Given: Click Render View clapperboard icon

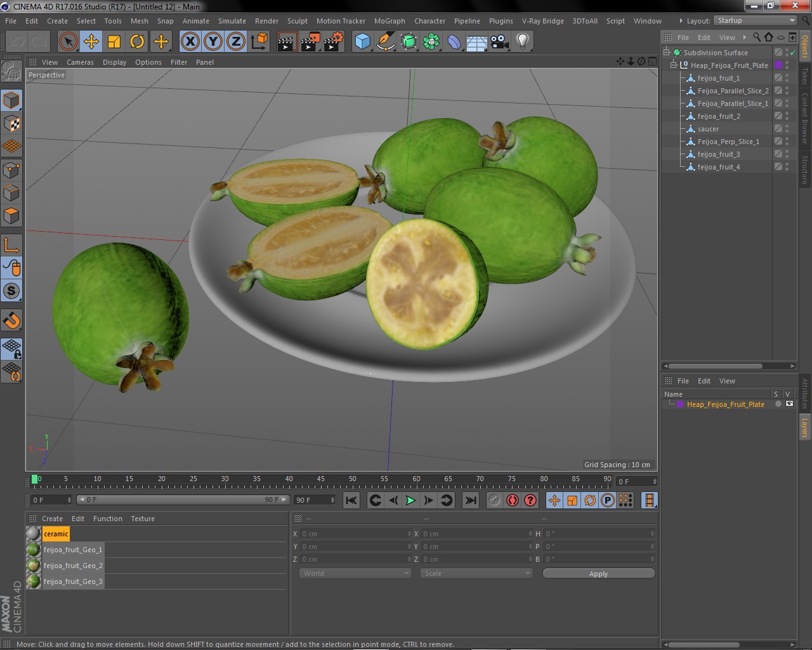Looking at the screenshot, I should (x=287, y=42).
